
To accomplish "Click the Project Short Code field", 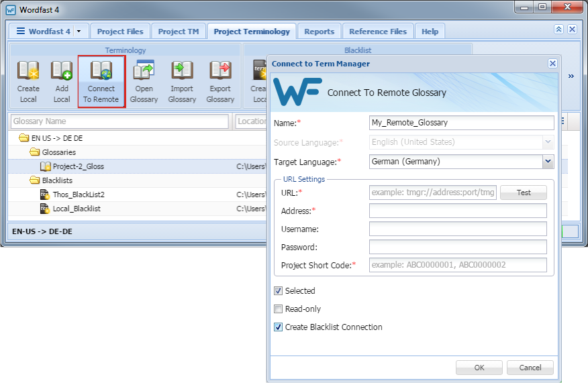I will click(458, 265).
